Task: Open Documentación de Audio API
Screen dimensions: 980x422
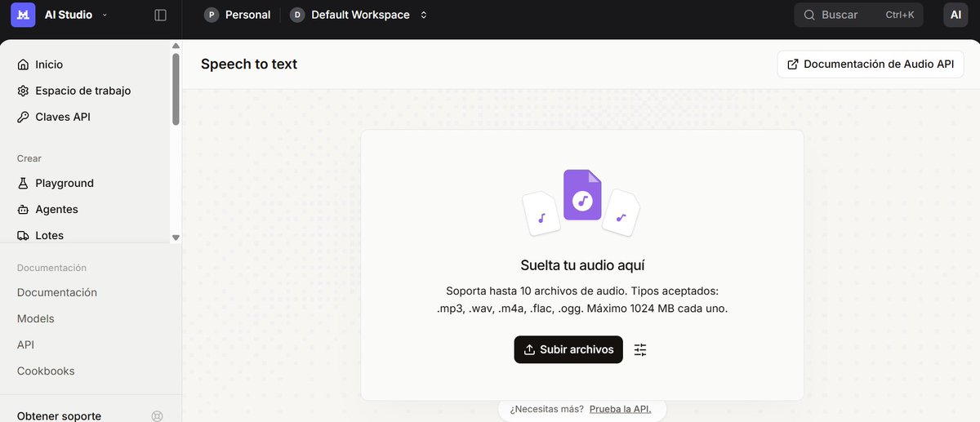Action: coord(871,64)
